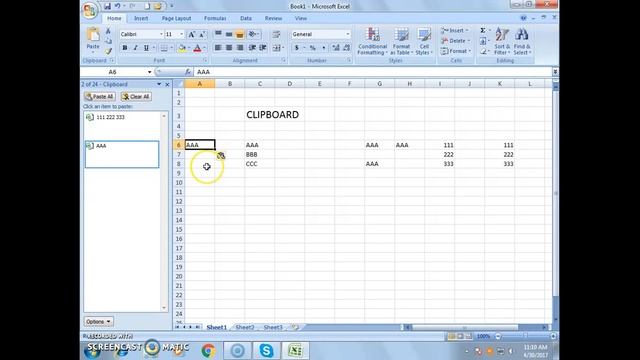This screenshot has width=640, height=360.
Task: Click the yellow Fill Color bucket
Action: click(182, 48)
